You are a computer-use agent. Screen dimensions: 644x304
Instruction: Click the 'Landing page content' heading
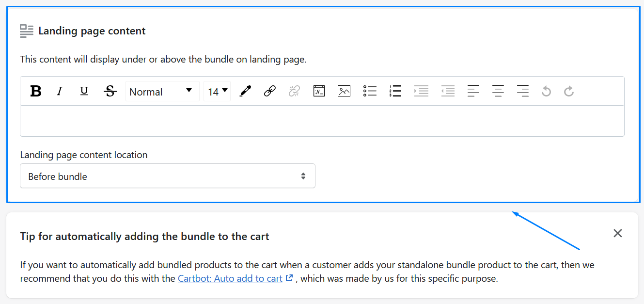tap(92, 31)
